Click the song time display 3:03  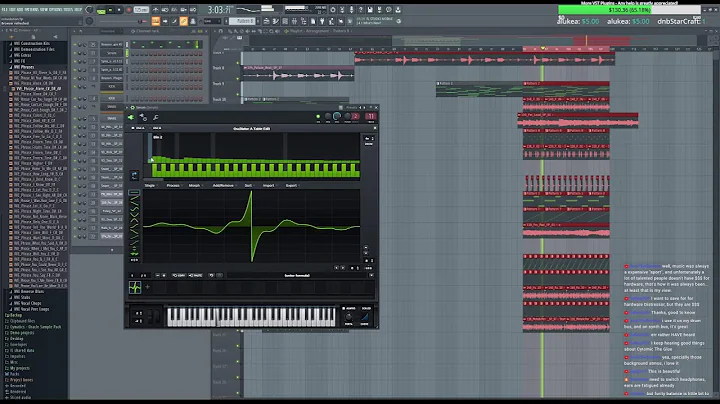point(219,10)
